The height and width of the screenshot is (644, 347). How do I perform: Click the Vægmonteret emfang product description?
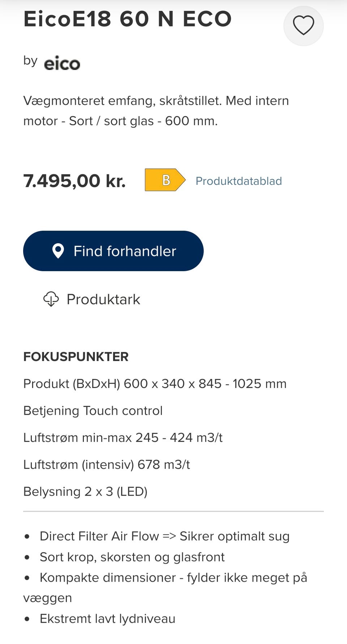click(156, 110)
